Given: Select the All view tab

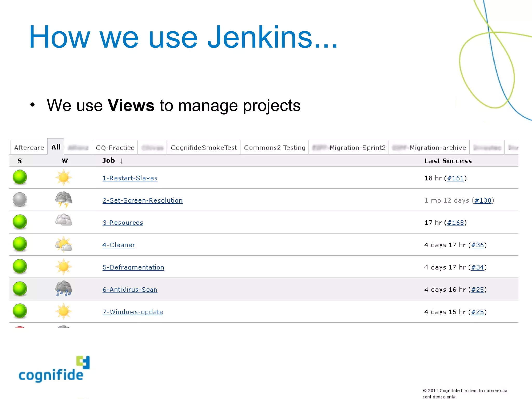Looking at the screenshot, I should pos(56,147).
